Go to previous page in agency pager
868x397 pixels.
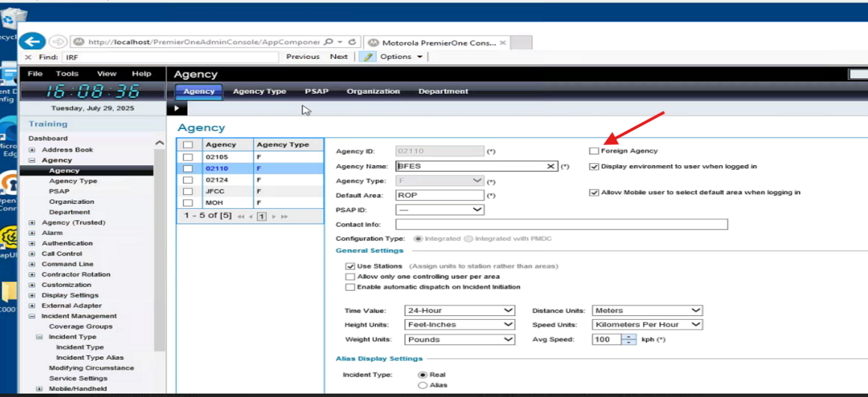(250, 216)
